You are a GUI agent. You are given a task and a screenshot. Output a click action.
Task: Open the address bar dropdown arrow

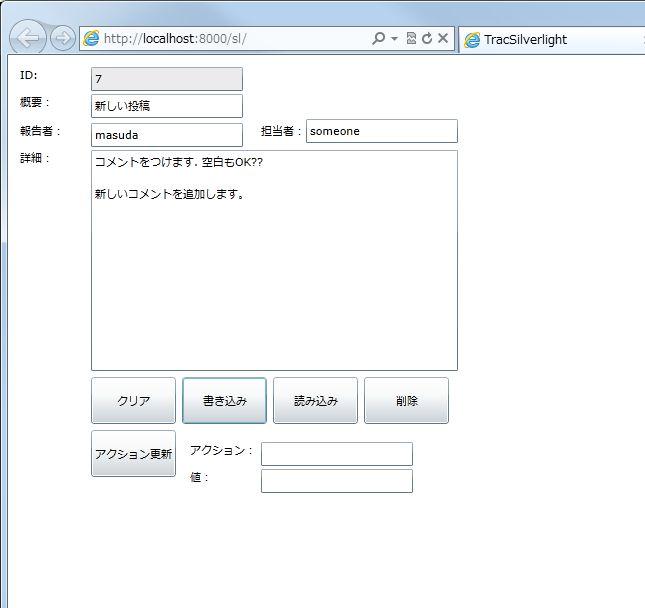(394, 39)
